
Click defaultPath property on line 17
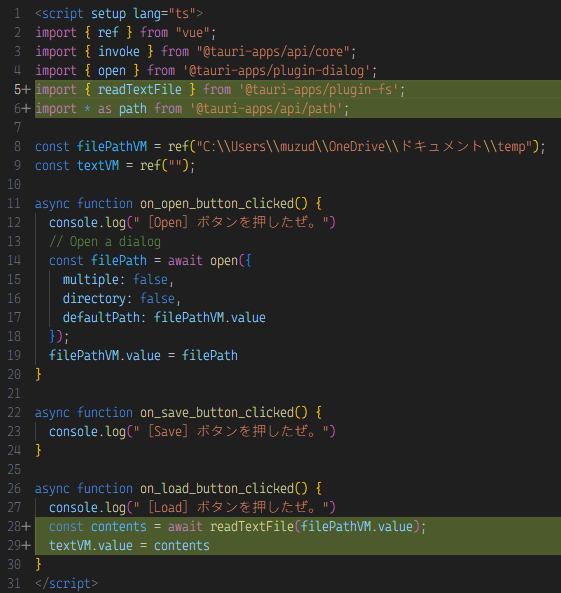click(101, 318)
